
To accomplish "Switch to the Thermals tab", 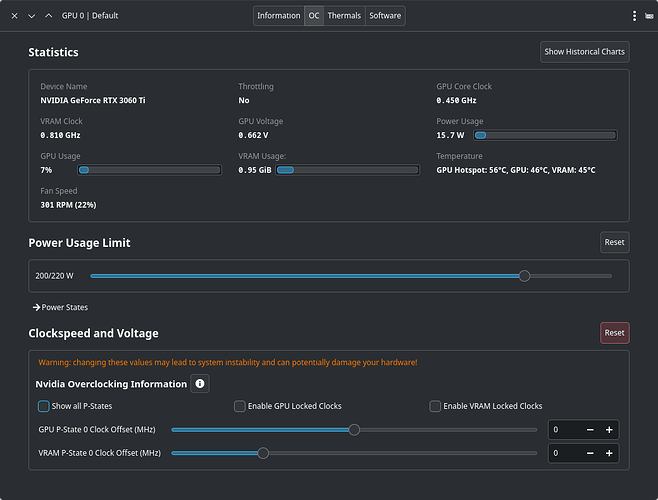I will pos(344,16).
